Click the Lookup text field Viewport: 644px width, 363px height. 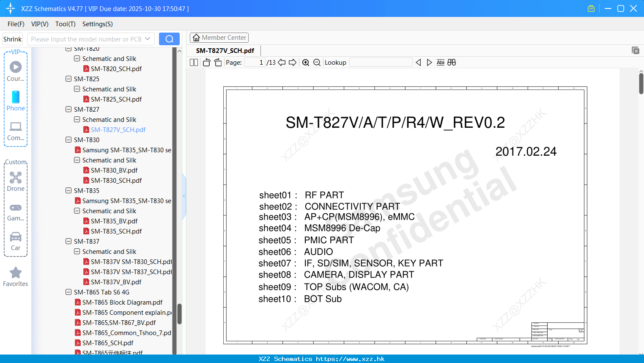[x=381, y=63]
